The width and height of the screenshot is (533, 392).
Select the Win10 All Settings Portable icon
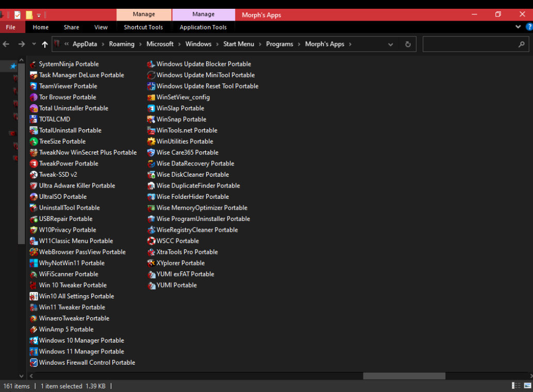[34, 297]
